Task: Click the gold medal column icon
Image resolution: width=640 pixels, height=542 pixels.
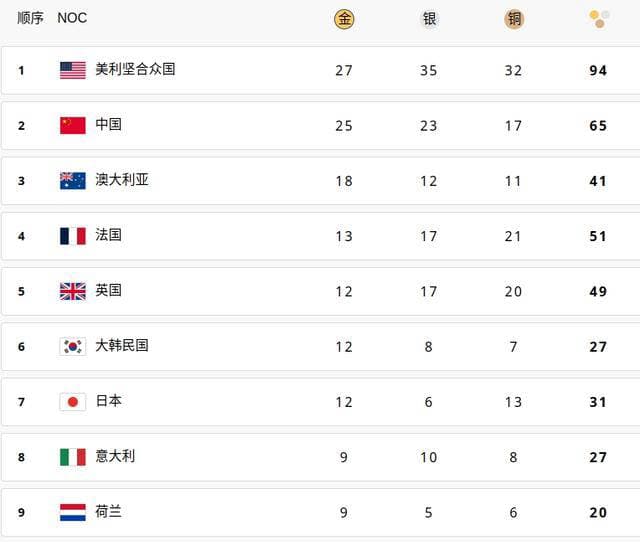Action: pyautogui.click(x=344, y=19)
